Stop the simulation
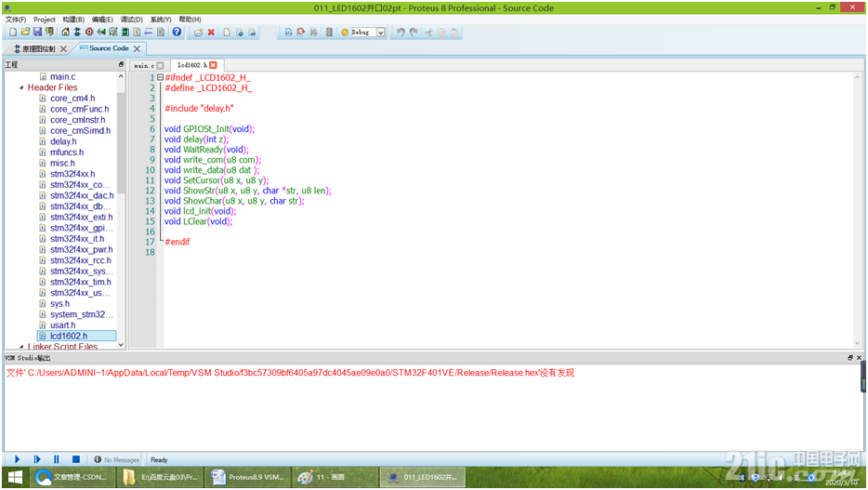The height and width of the screenshot is (490, 868). click(76, 459)
